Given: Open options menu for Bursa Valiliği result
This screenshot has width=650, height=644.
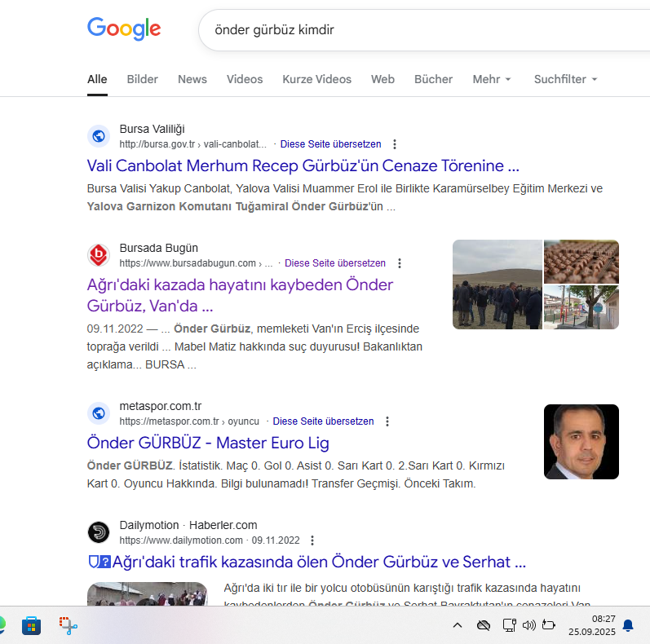Looking at the screenshot, I should click(395, 144).
